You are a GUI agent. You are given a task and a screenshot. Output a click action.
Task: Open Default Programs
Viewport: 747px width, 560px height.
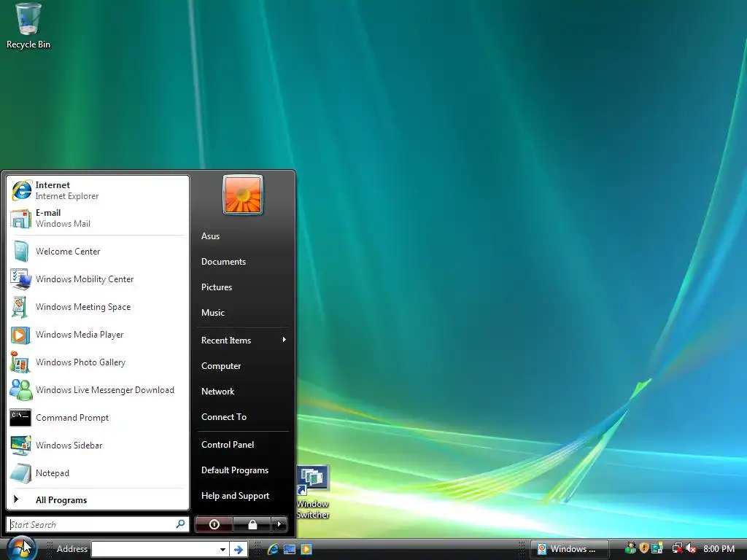pyautogui.click(x=243, y=470)
